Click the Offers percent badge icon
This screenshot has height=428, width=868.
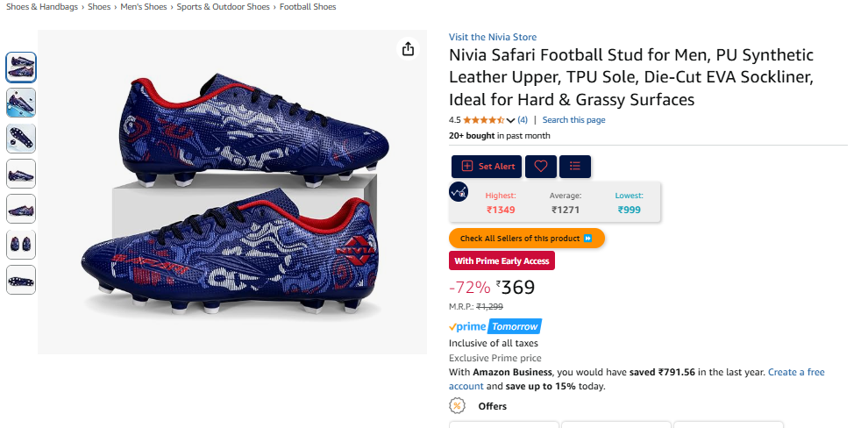[x=457, y=406]
